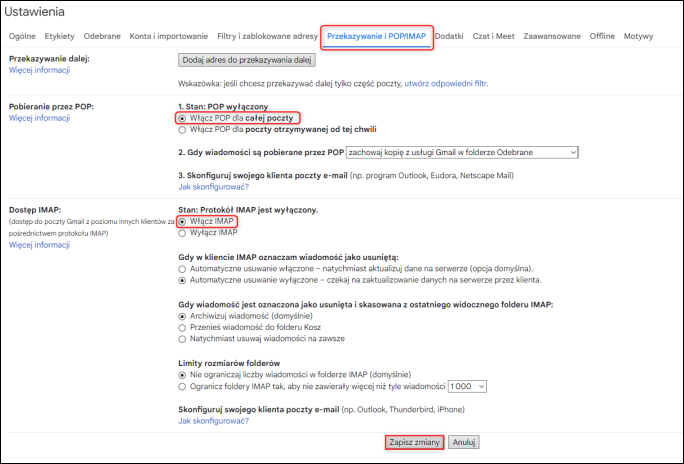Open Więcej informacji link under Pobieranie przez POP
Viewport: 684px width, 464px height.
click(x=39, y=118)
